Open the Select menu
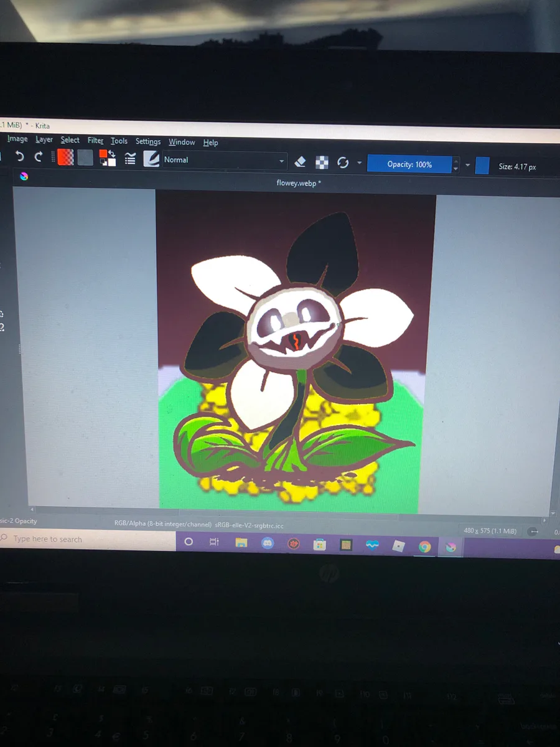Screen dimensions: 560x747 pos(70,140)
